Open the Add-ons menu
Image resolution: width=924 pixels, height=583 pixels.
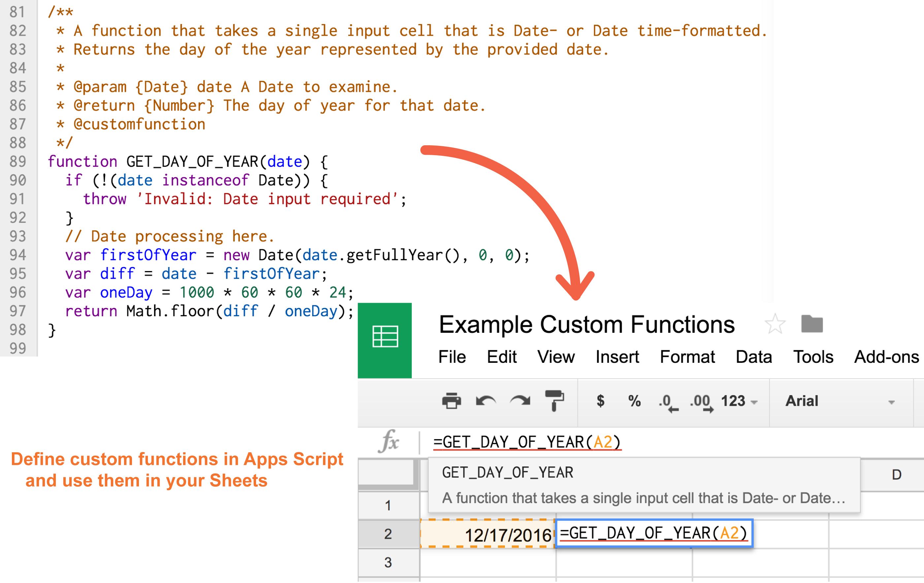click(886, 357)
